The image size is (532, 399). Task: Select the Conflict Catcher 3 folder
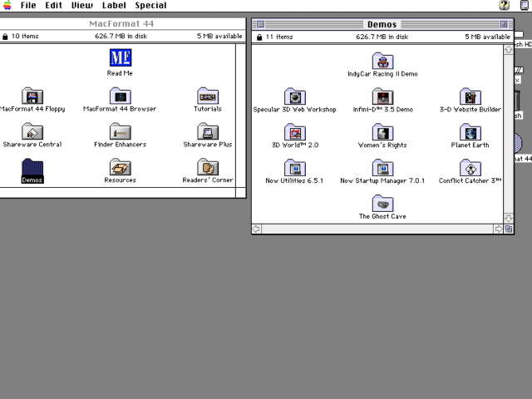pos(470,168)
